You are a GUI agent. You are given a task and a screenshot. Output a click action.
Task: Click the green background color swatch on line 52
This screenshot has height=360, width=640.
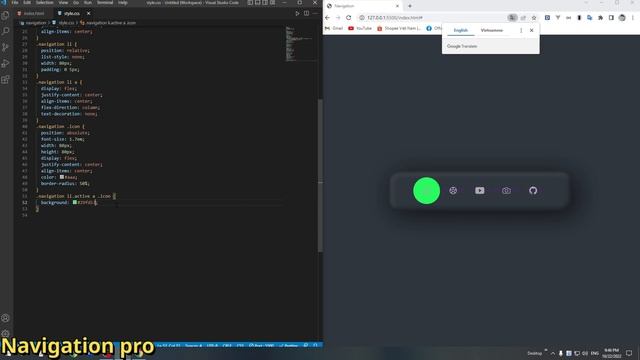[75, 202]
